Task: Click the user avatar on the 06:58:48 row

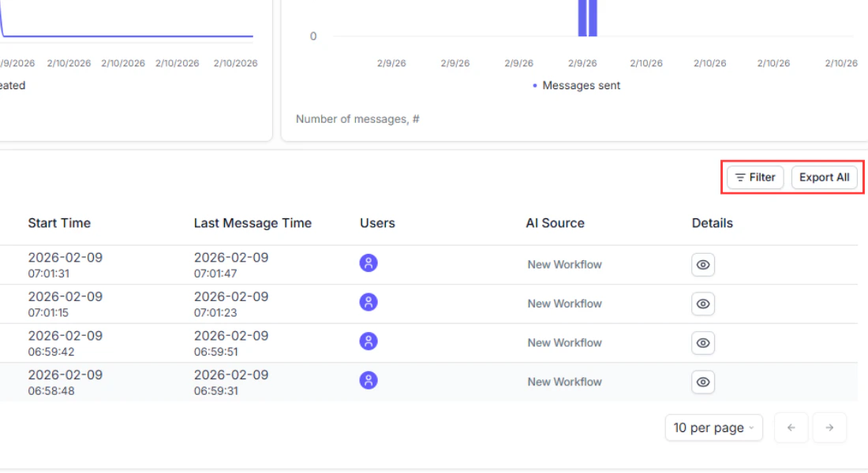Action: [x=369, y=380]
